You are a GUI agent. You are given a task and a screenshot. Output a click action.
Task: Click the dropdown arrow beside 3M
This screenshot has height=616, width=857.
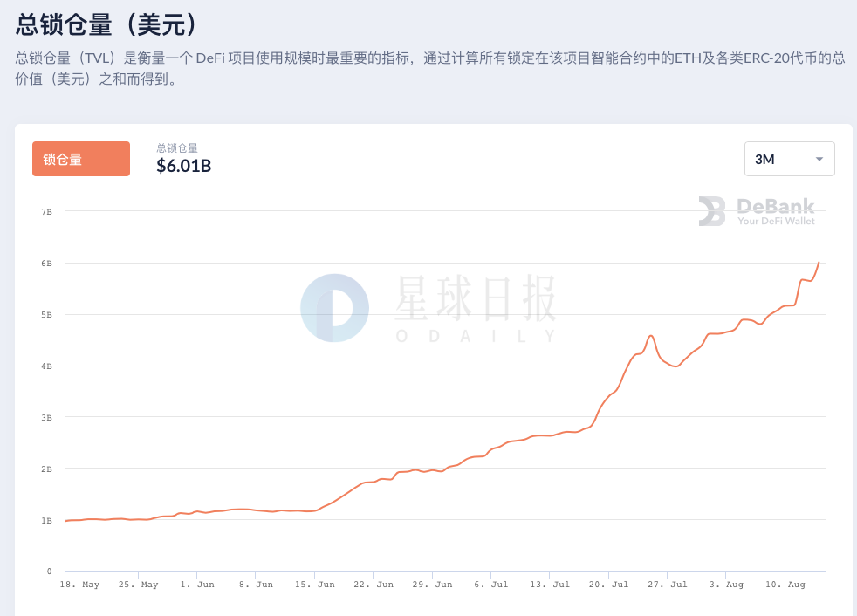pos(819,159)
